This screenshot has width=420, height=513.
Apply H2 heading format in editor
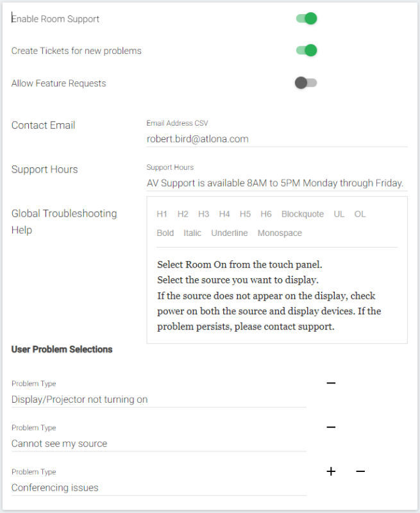(x=183, y=214)
